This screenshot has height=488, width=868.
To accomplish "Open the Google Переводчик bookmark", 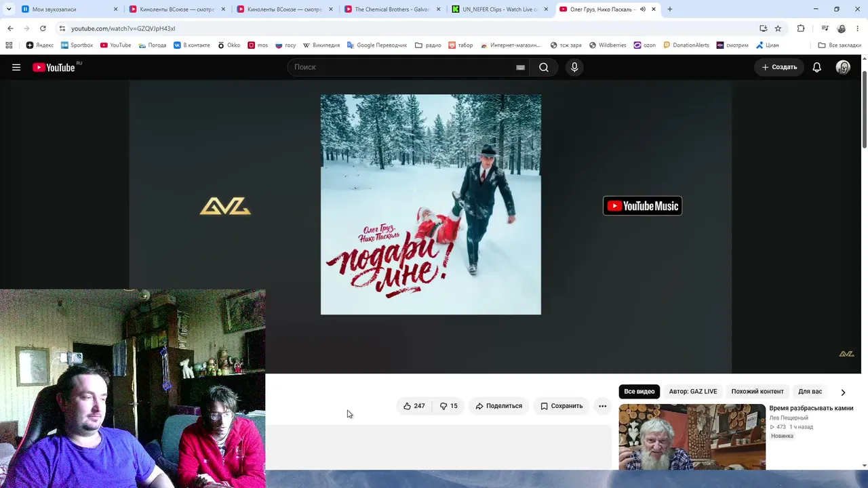I will pyautogui.click(x=376, y=45).
